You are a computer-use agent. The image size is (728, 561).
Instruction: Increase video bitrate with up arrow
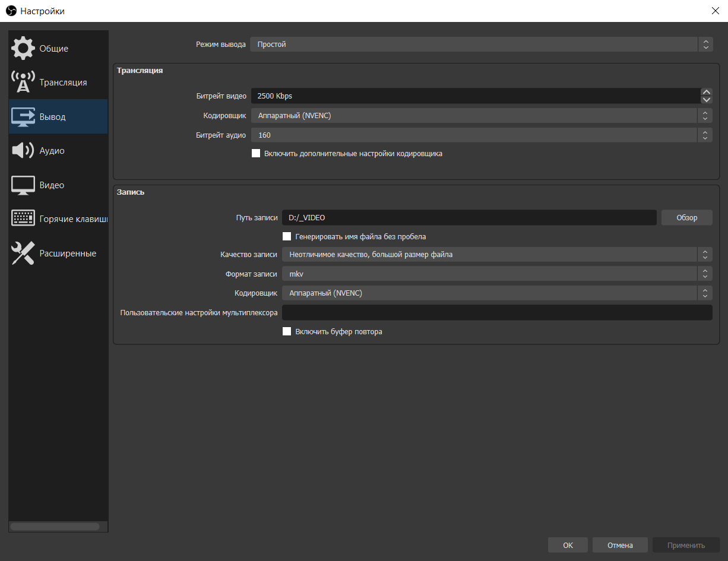coord(706,92)
